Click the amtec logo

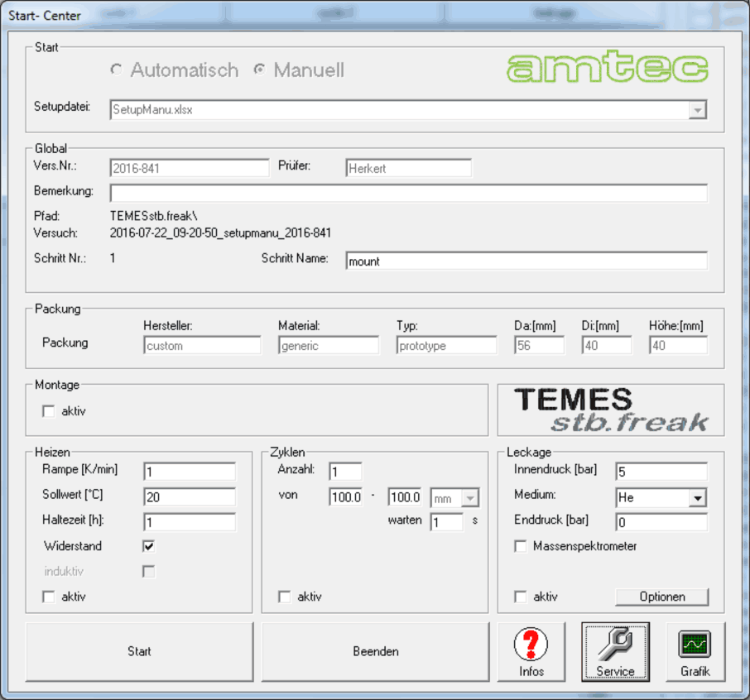(x=607, y=67)
